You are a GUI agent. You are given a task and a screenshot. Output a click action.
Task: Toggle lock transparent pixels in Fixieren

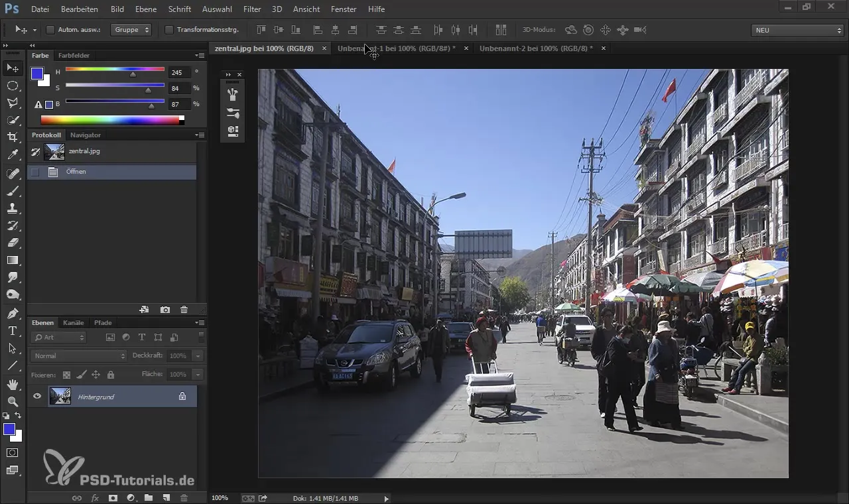[x=66, y=375]
